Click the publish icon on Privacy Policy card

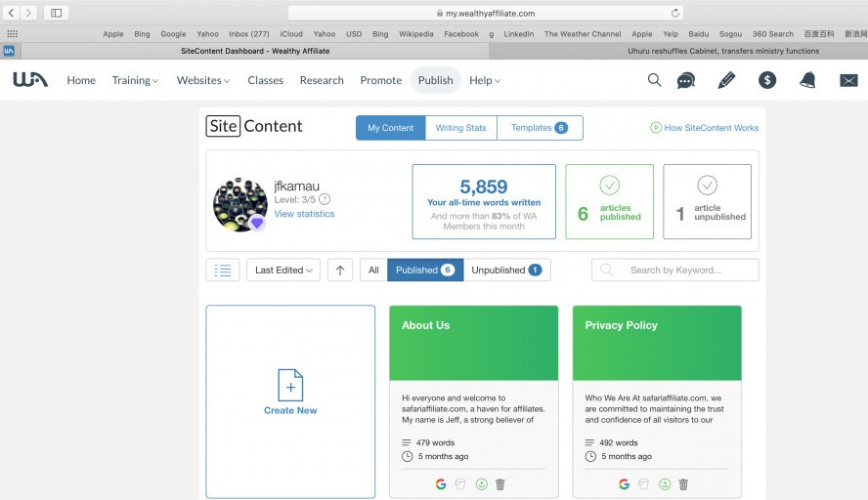click(665, 484)
